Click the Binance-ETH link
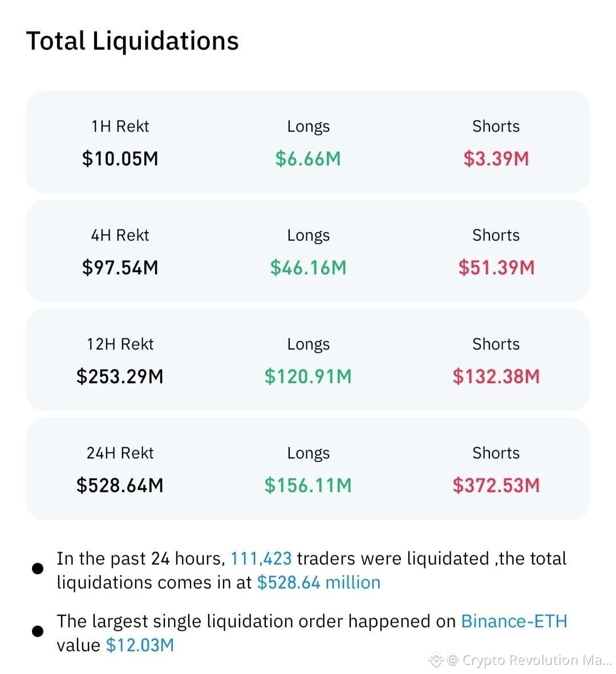This screenshot has width=616, height=674. [514, 621]
